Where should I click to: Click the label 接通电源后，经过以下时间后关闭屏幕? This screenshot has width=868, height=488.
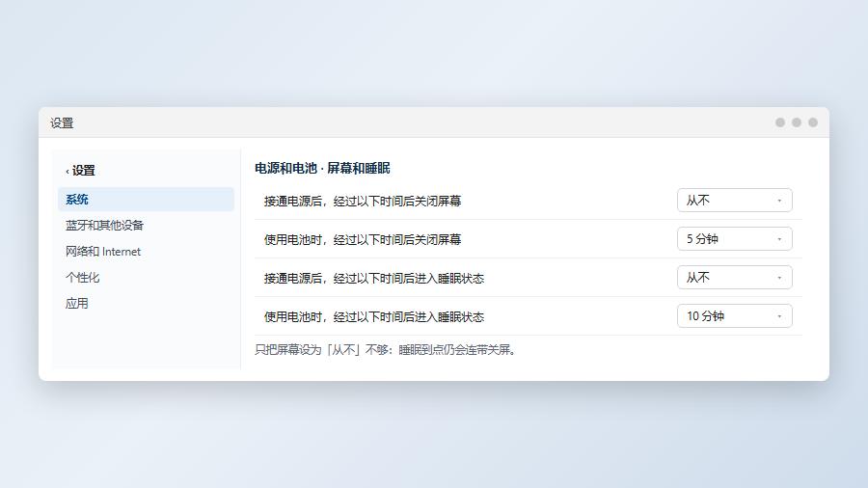coord(363,201)
